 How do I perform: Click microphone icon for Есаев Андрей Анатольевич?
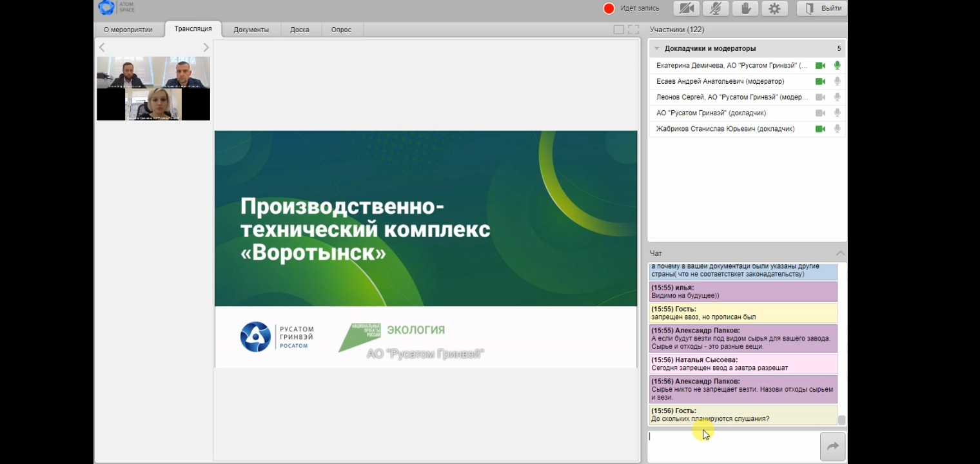(837, 81)
